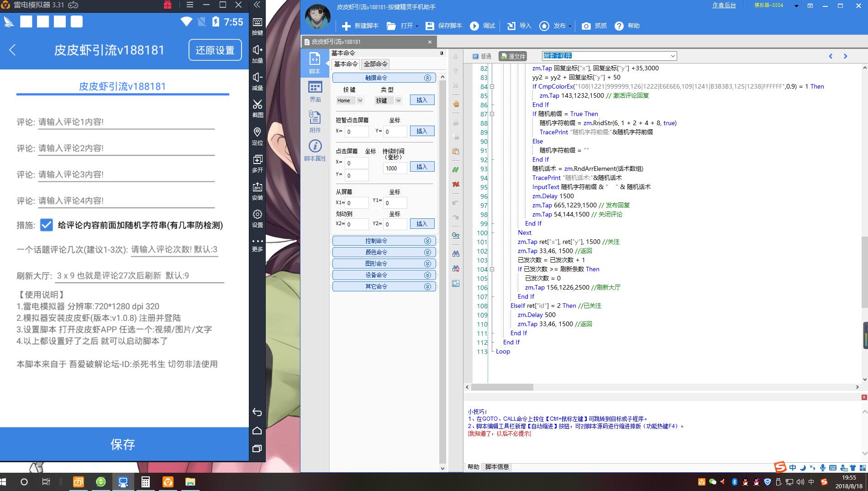The width and height of the screenshot is (868, 491).
Task: Click the 定位 location icon in emulator sidebar
Action: pos(258,132)
